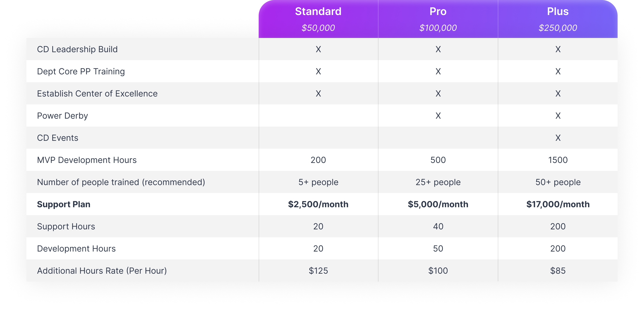Viewport: 644px width, 309px height.
Task: Select the $17,000/month support price
Action: pyautogui.click(x=558, y=204)
